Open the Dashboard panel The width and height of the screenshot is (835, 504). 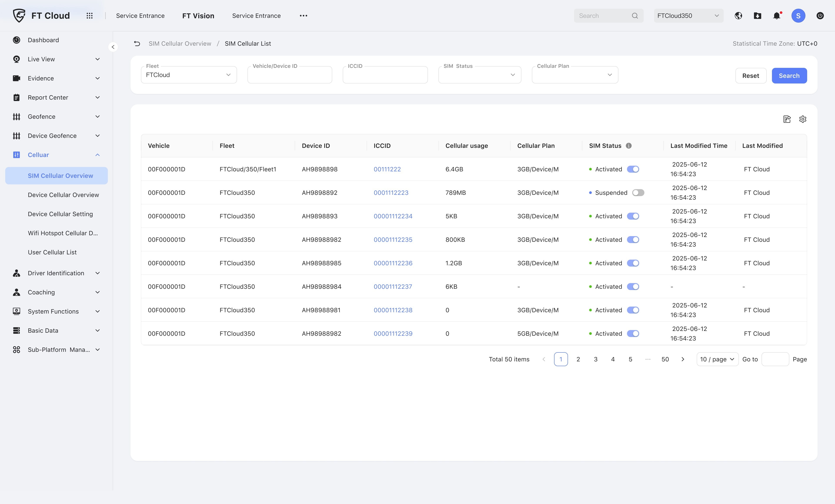click(43, 40)
